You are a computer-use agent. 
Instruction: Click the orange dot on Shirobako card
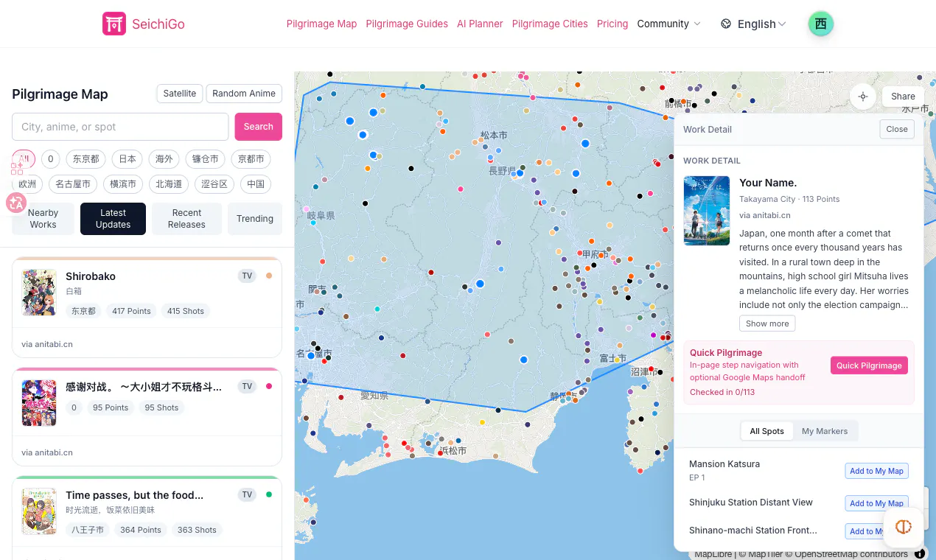tap(269, 276)
